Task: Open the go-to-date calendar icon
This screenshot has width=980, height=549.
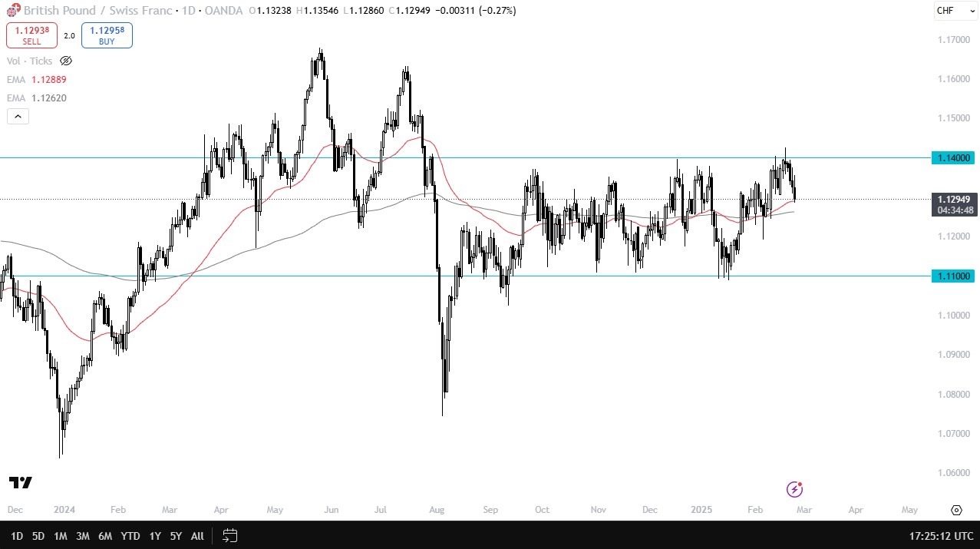Action: [229, 535]
